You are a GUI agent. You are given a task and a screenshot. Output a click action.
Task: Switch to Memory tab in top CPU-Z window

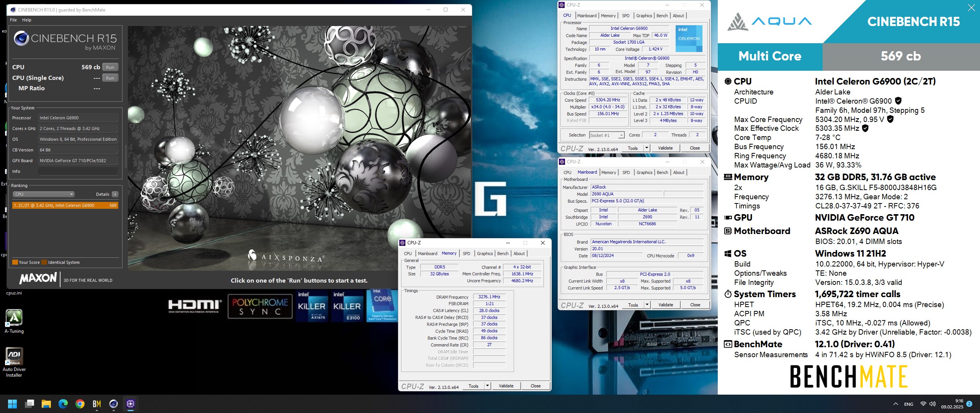608,16
